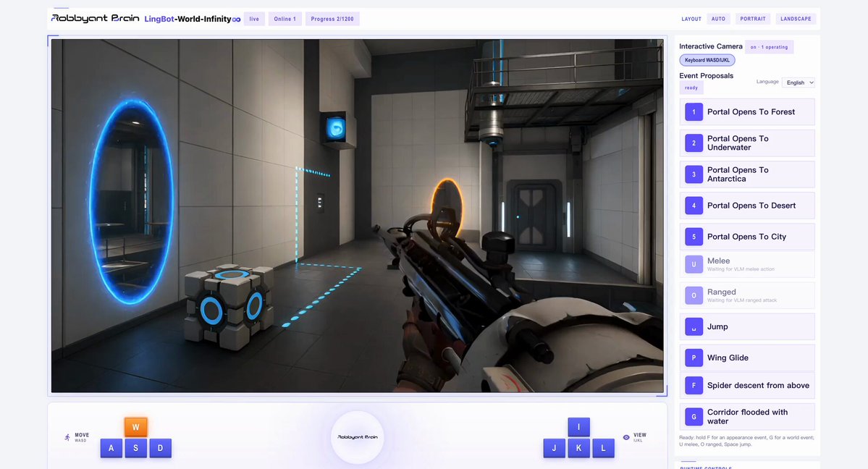This screenshot has width=868, height=469.
Task: Choose 'Portal Opens To Underwater' event
Action: click(747, 143)
